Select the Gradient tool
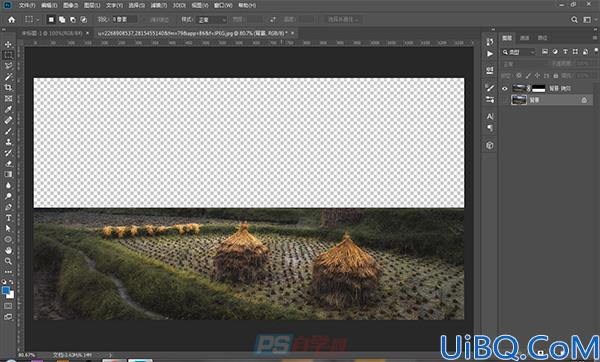This screenshot has height=362, width=600. pos(8,174)
